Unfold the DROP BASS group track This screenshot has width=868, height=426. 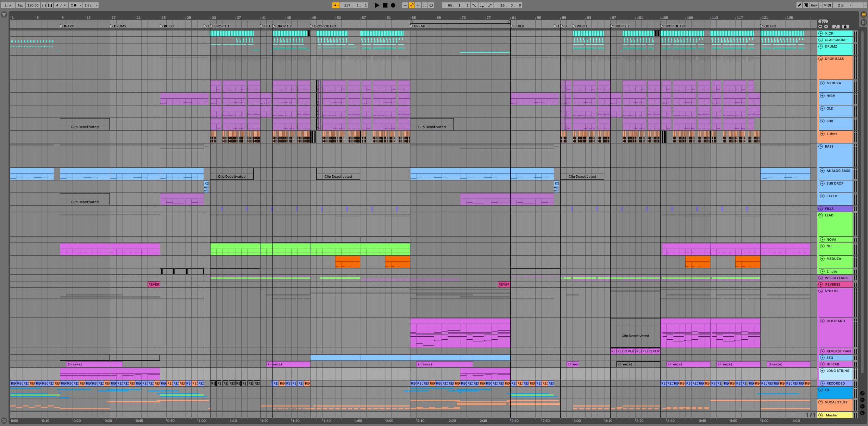pos(821,59)
